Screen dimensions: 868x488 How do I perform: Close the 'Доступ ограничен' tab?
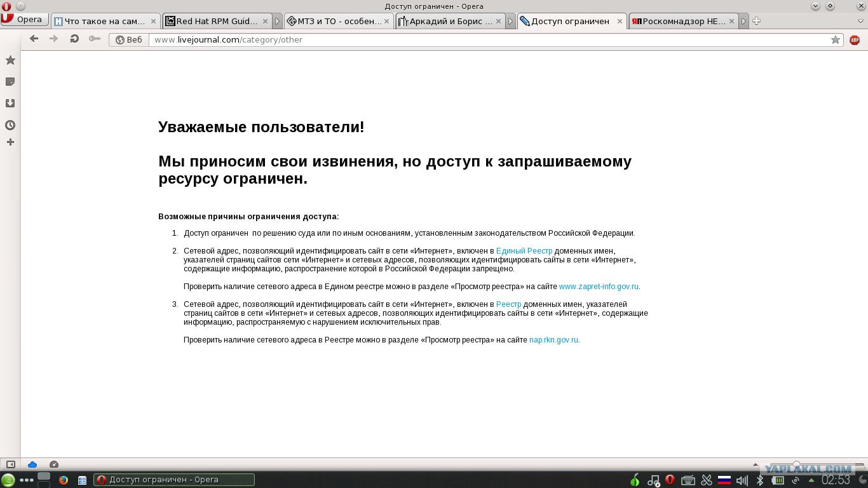620,21
